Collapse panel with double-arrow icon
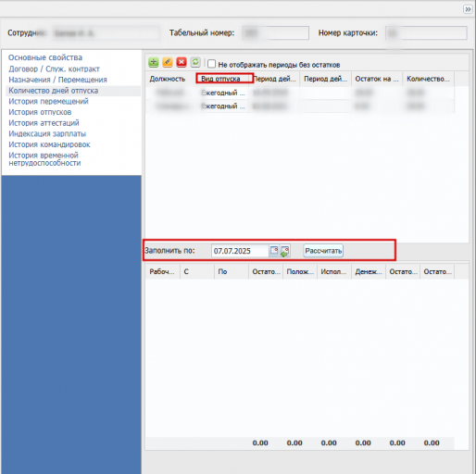 point(468,9)
